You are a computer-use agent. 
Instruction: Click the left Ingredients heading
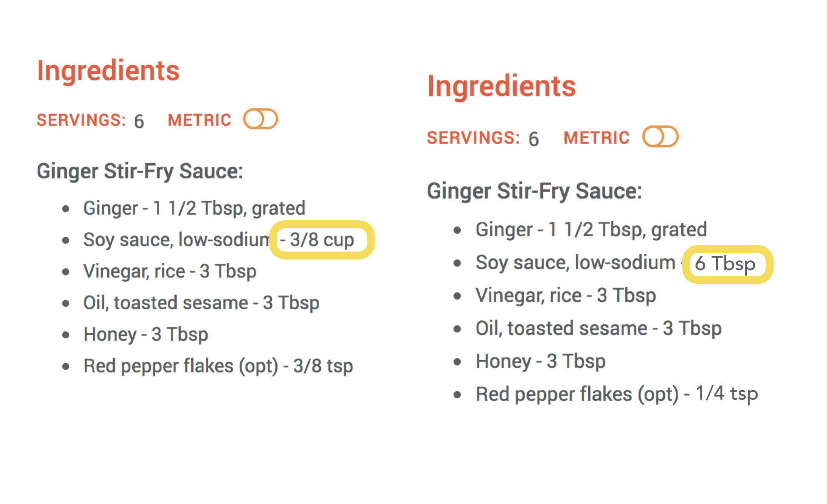tap(108, 71)
